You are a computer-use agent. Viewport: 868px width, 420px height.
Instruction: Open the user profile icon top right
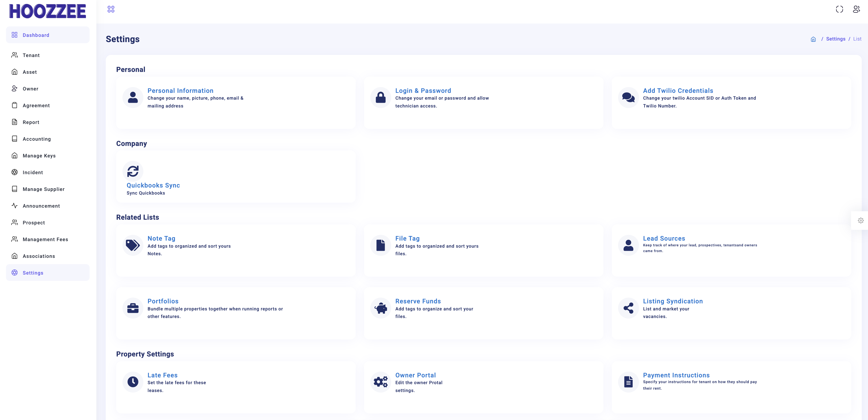click(x=856, y=9)
